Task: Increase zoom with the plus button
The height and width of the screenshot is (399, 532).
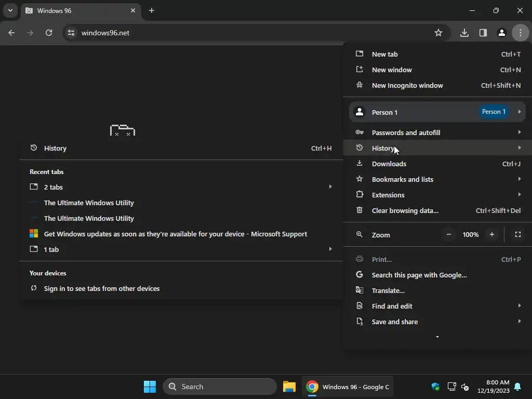Action: 491,234
